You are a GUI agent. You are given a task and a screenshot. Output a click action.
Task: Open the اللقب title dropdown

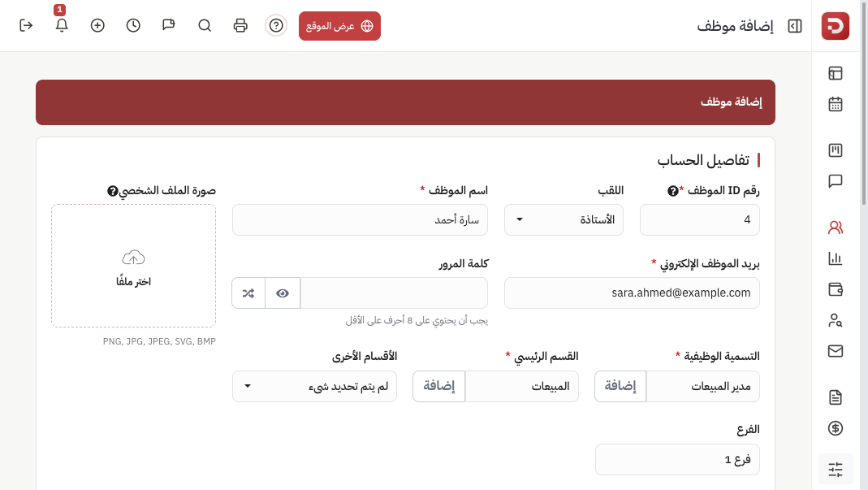point(564,220)
